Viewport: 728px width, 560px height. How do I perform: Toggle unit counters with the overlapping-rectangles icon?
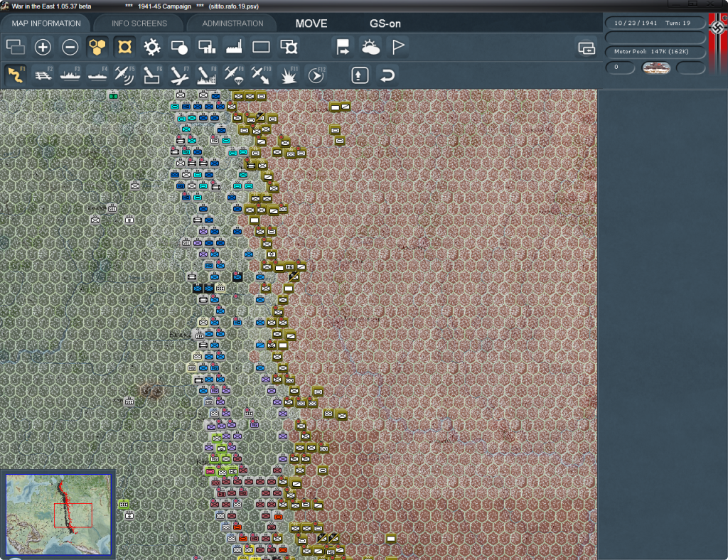[x=16, y=47]
